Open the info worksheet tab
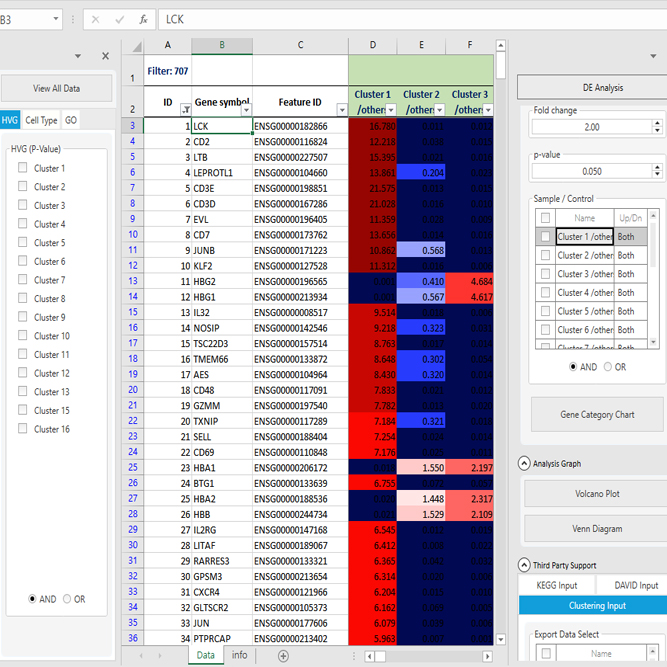This screenshot has width=667, height=667. tap(240, 655)
